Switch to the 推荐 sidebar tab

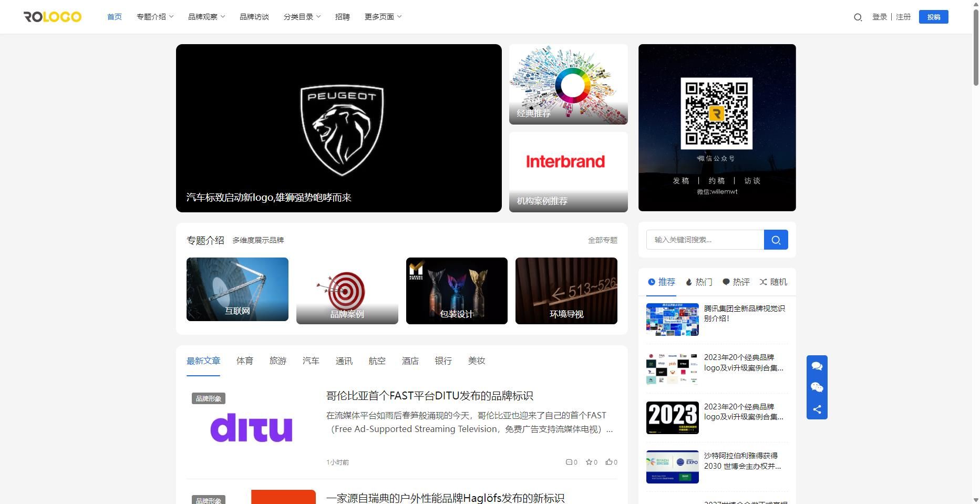662,282
